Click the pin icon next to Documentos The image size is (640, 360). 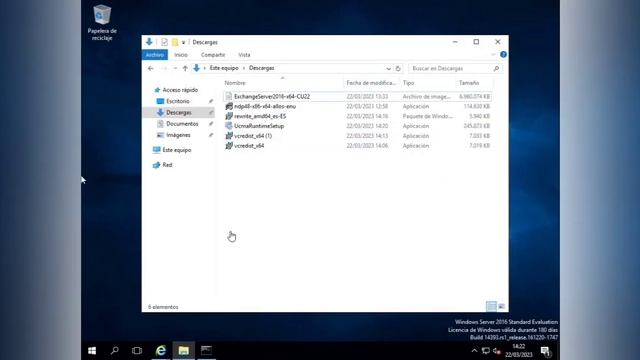[211, 124]
